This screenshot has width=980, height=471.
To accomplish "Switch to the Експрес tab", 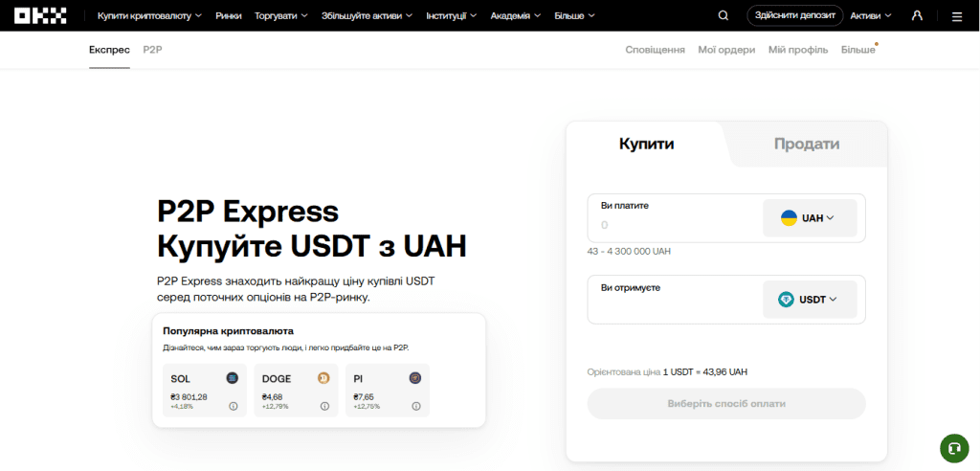I will 109,50.
